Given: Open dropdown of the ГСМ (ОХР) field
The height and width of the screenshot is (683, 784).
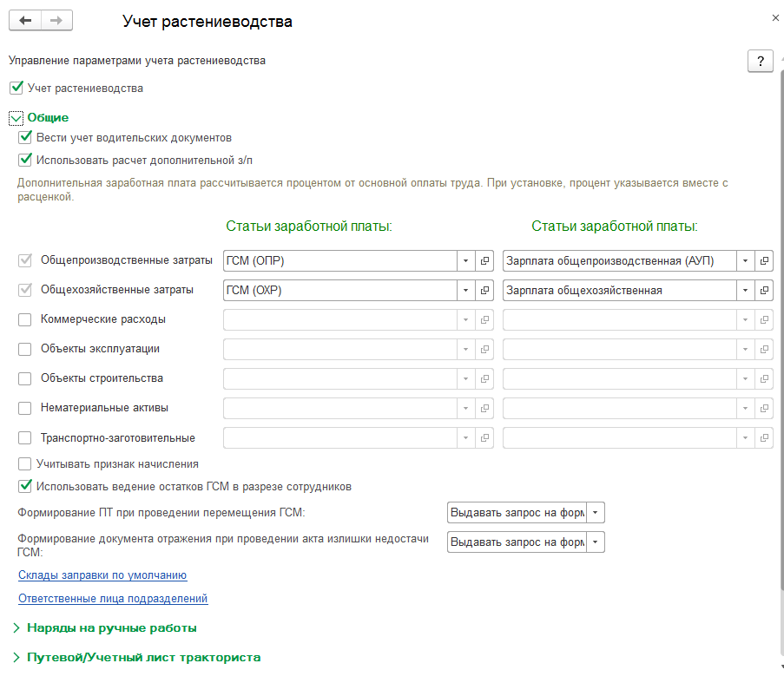Looking at the screenshot, I should 465,290.
